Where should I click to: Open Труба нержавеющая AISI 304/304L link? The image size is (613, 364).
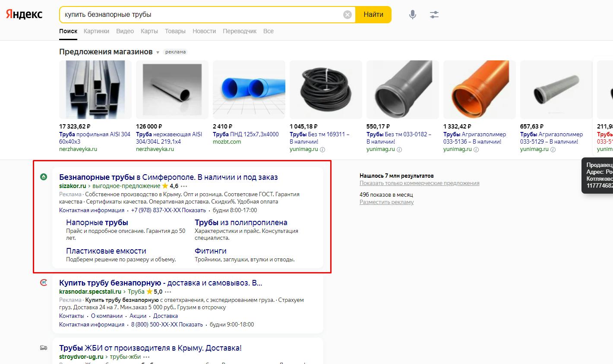[x=169, y=138]
